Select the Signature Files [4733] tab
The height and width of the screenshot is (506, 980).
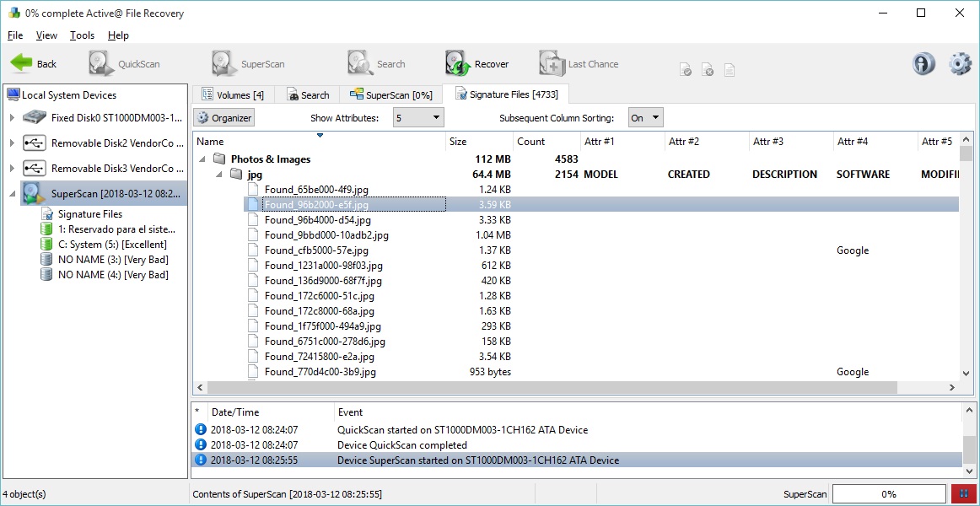tap(506, 94)
